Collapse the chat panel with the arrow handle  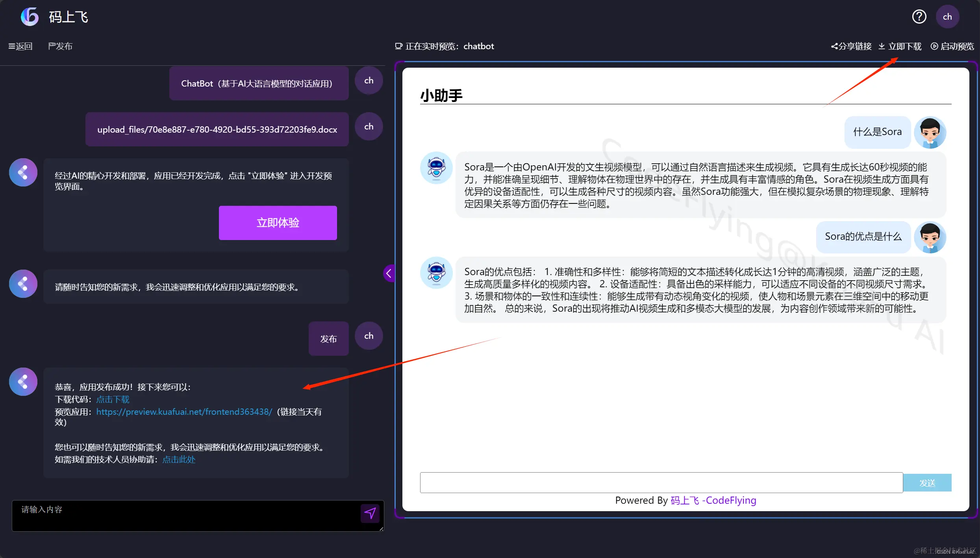coord(389,273)
